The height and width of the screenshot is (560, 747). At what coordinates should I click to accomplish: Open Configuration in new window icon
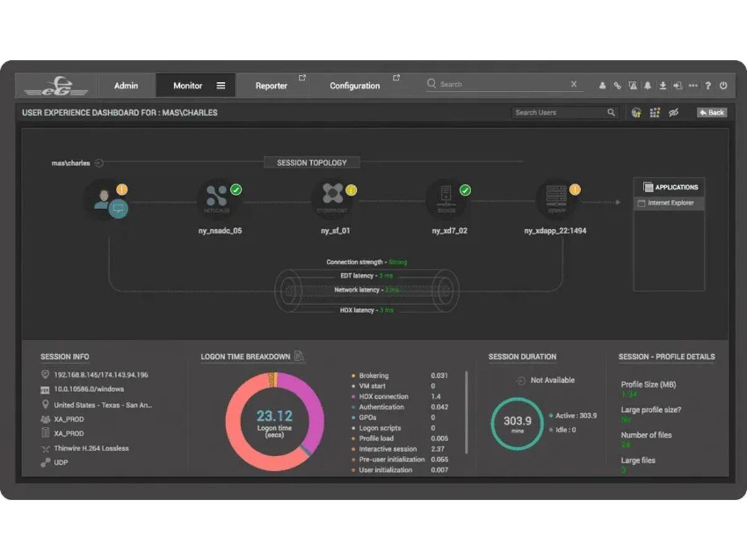[396, 78]
